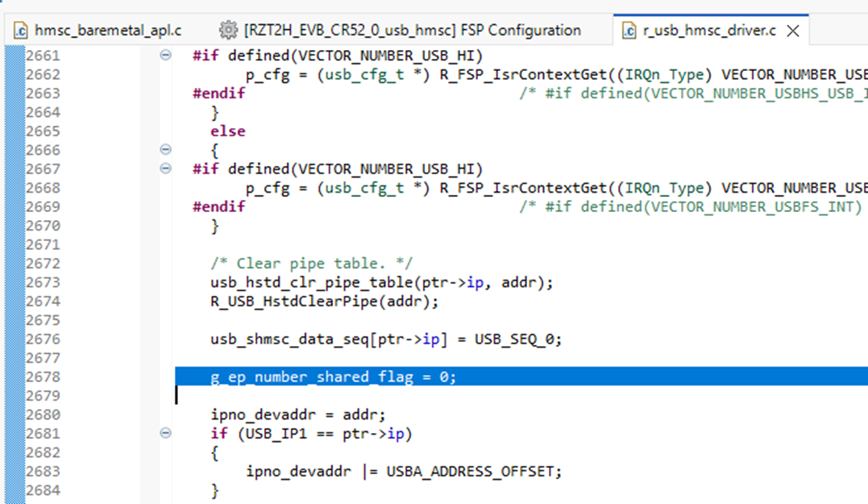Click line number 2684 in gutter

click(43, 490)
